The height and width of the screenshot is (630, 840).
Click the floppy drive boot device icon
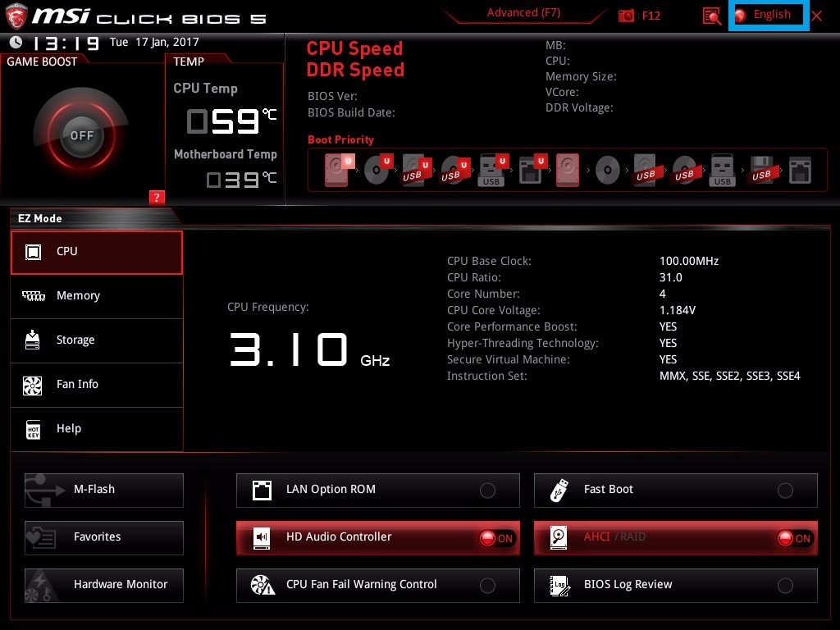760,170
